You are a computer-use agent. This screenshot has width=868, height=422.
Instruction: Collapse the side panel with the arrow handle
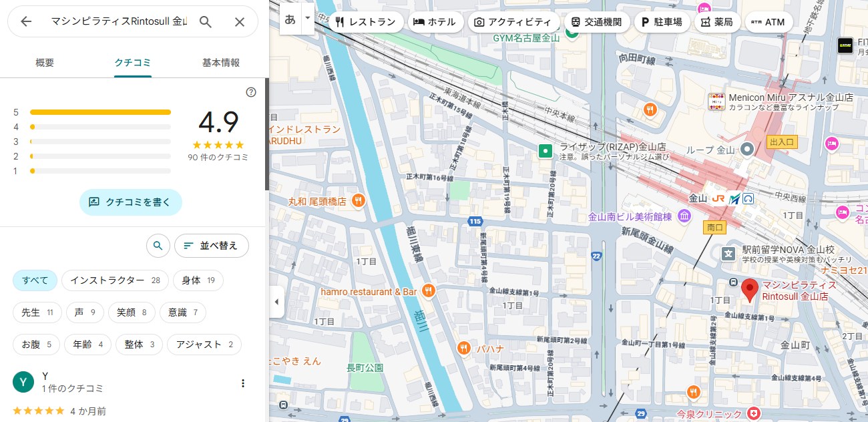coord(276,302)
